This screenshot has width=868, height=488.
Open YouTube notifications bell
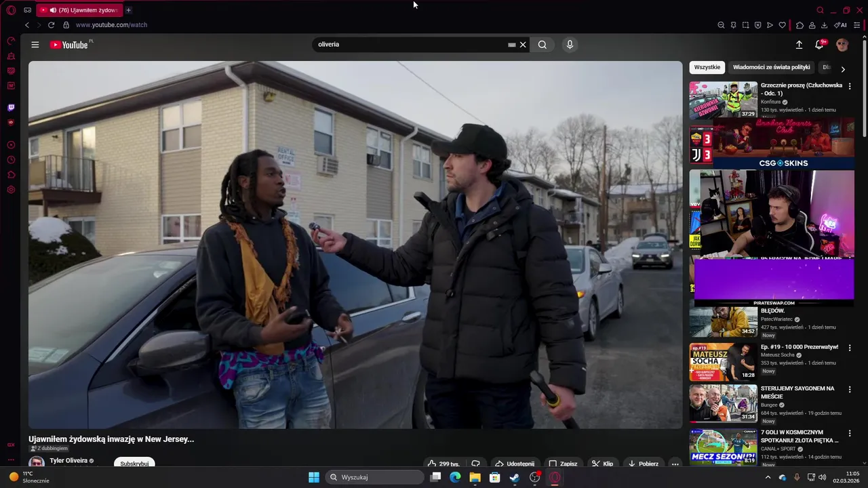pos(820,45)
